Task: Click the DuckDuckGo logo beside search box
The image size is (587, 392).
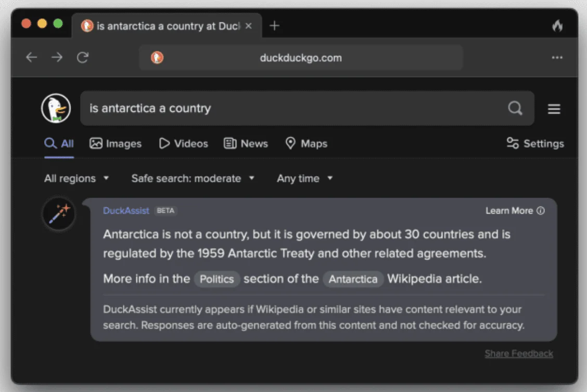Action: coord(56,109)
